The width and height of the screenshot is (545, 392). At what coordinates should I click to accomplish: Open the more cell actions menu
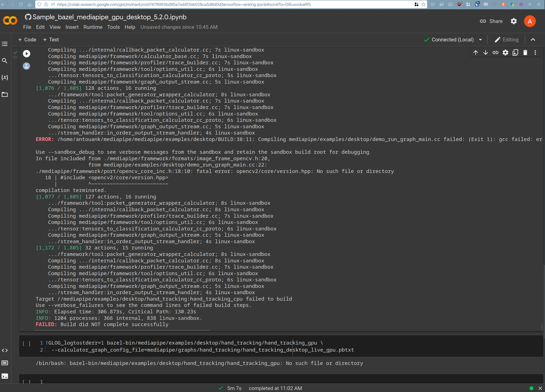tap(535, 52)
